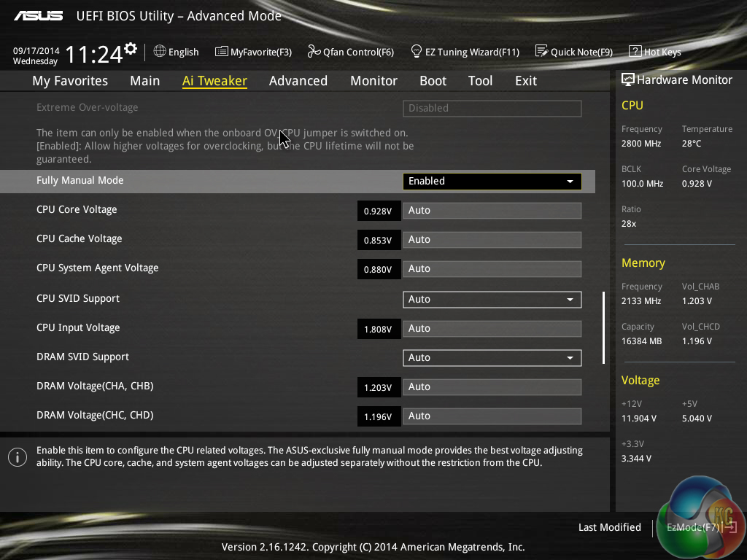
Task: Select the DRAM SVID Support label
Action: tap(83, 357)
